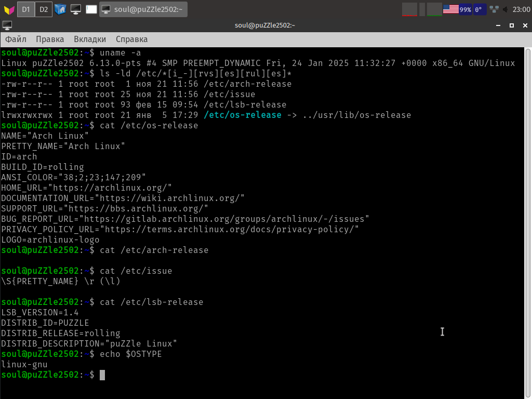Screen dimensions: 532x399
Task: Click the 0° temperature indicator
Action: click(x=480, y=9)
